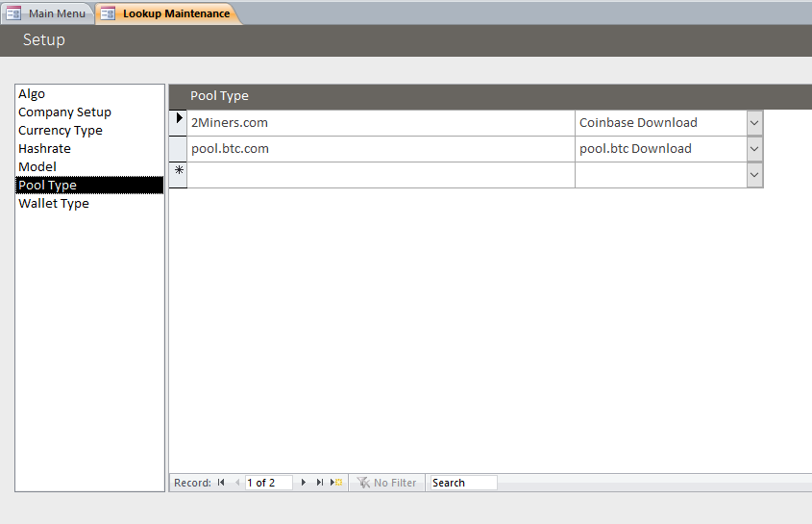Click the Lookup Maintenance tab form icon
The height and width of the screenshot is (524, 812).
[x=108, y=13]
